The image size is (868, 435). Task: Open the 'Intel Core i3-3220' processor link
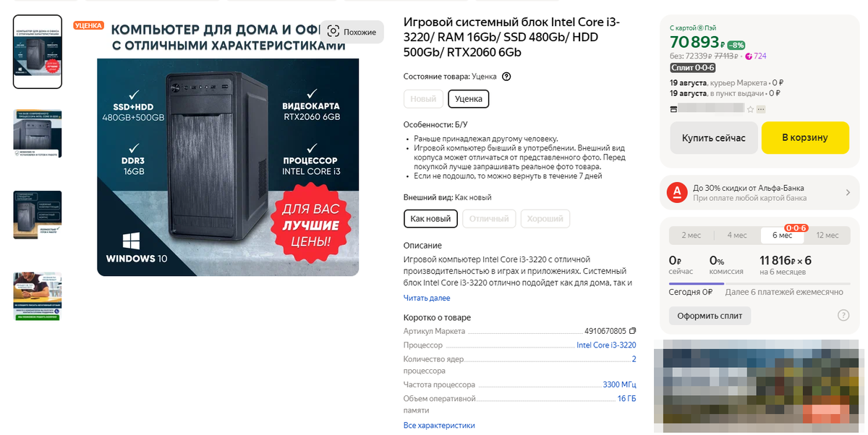click(606, 345)
